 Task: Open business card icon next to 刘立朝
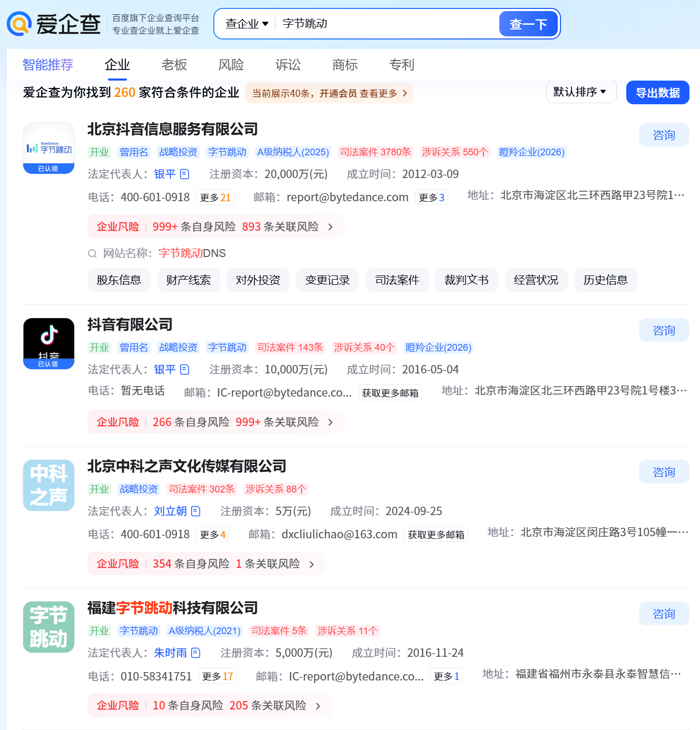[x=195, y=511]
